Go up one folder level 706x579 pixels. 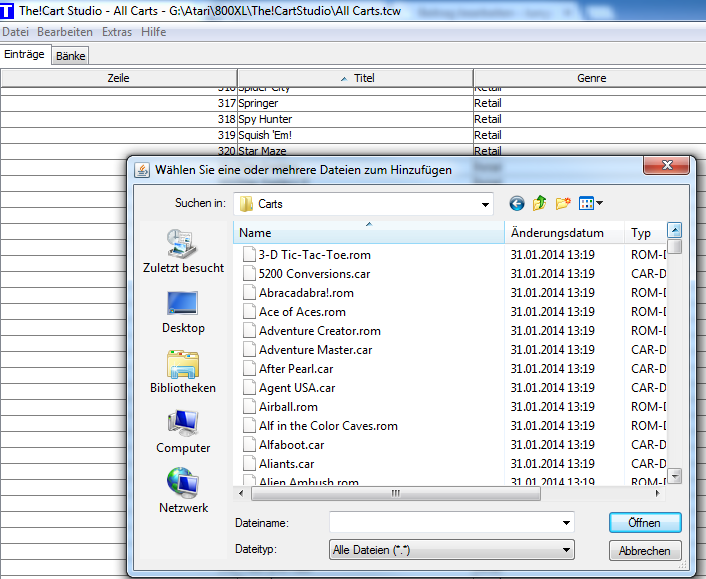pos(540,204)
